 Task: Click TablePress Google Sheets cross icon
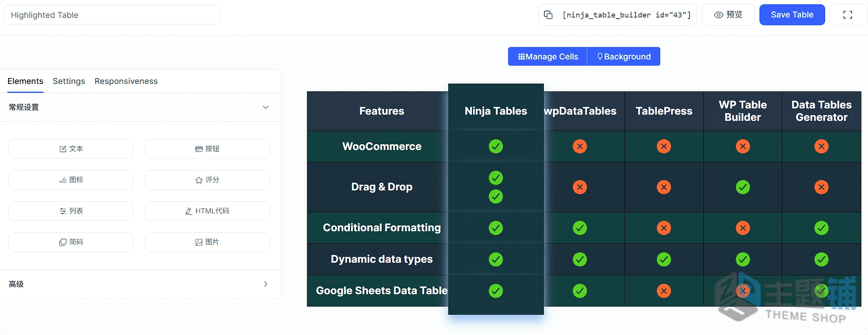tap(664, 291)
